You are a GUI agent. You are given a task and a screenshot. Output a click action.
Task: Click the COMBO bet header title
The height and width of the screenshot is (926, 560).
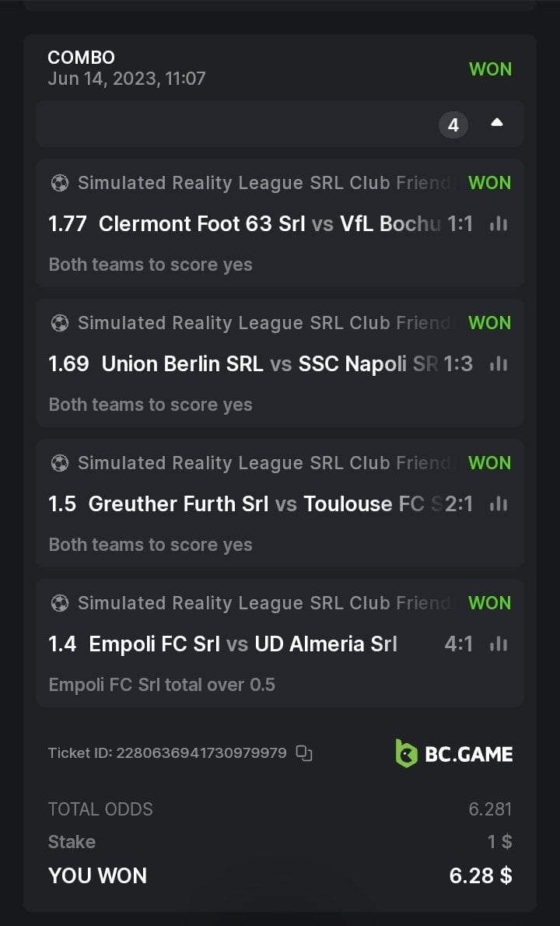[81, 58]
